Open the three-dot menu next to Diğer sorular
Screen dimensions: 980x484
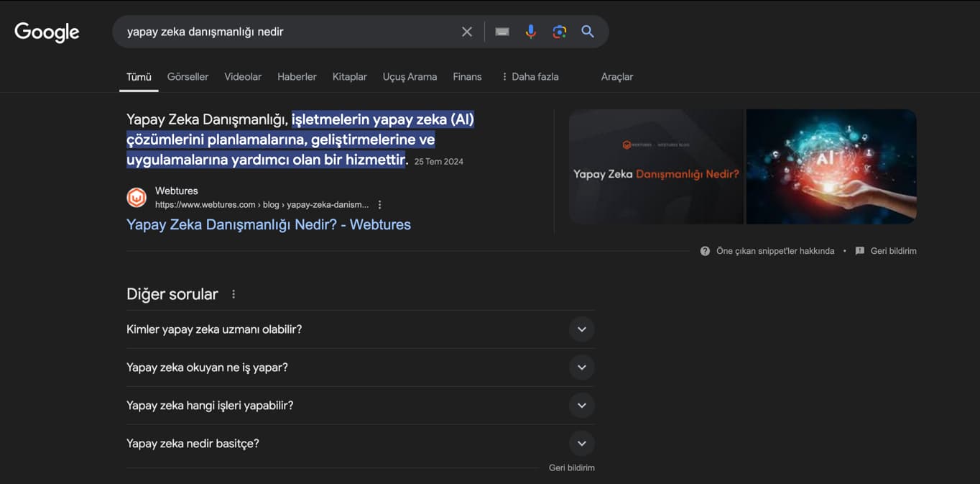[x=234, y=294]
